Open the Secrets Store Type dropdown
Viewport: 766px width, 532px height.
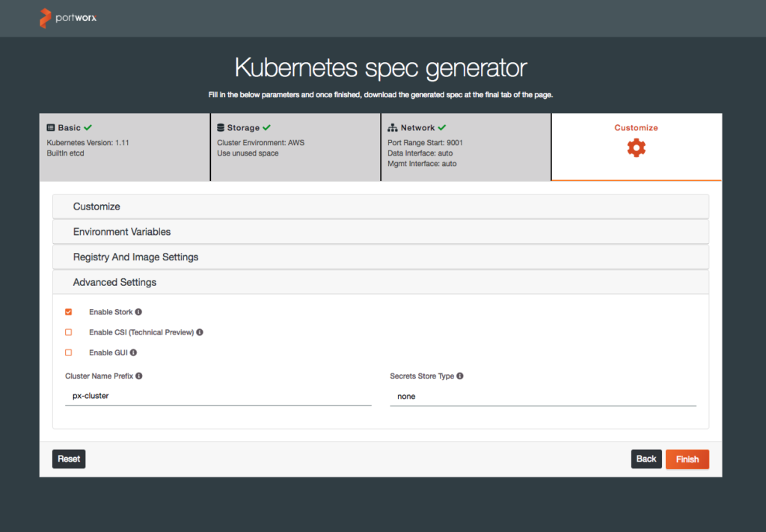tap(542, 397)
